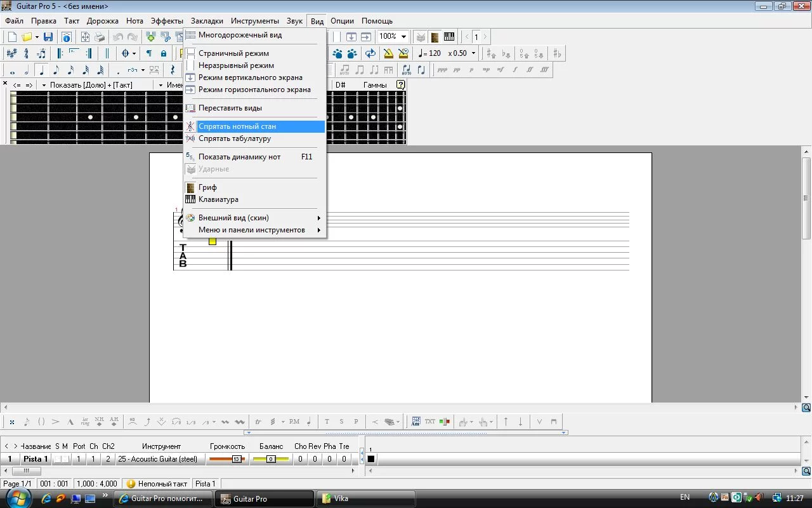Toggle Solo for track Pista 1
The height and width of the screenshot is (508, 812).
point(56,459)
